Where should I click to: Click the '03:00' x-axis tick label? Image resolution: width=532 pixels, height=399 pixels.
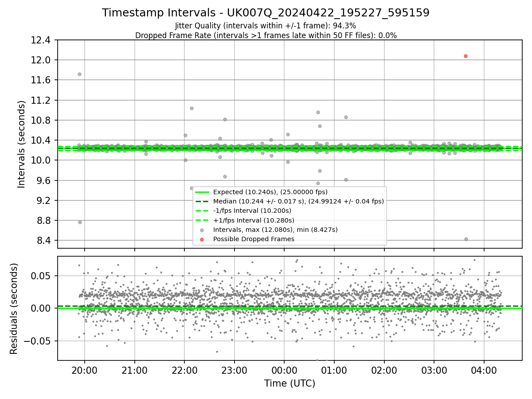tap(434, 370)
